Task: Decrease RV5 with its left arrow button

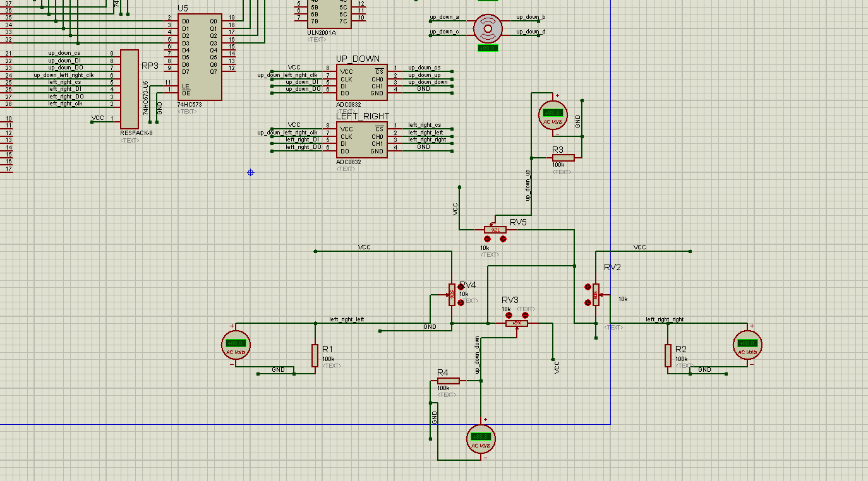Action: pos(487,239)
